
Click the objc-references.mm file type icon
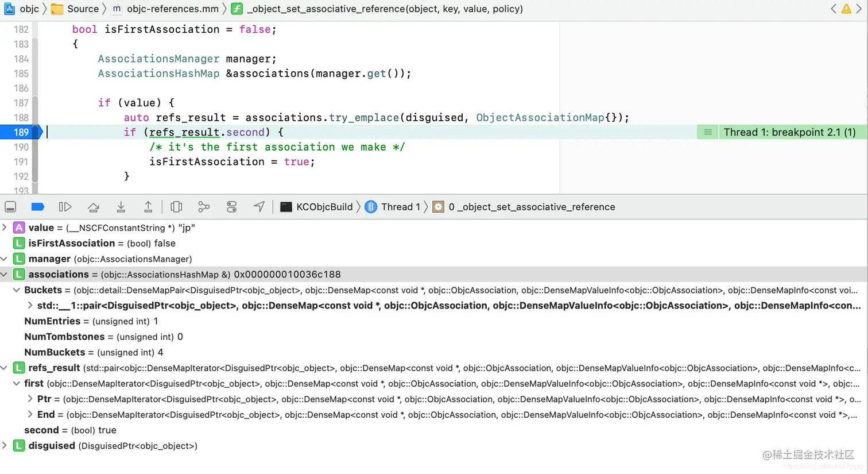pos(117,9)
